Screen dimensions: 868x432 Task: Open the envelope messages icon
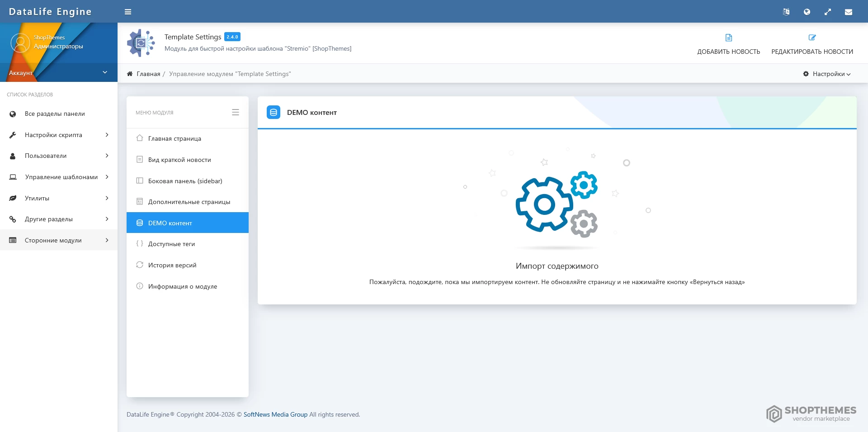(849, 12)
